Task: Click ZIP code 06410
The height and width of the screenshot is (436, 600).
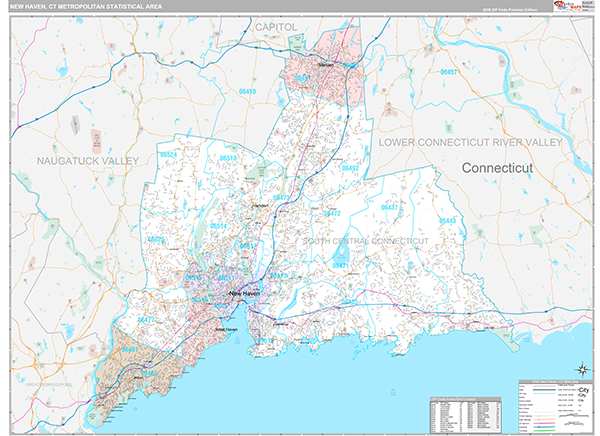Action: (x=247, y=91)
